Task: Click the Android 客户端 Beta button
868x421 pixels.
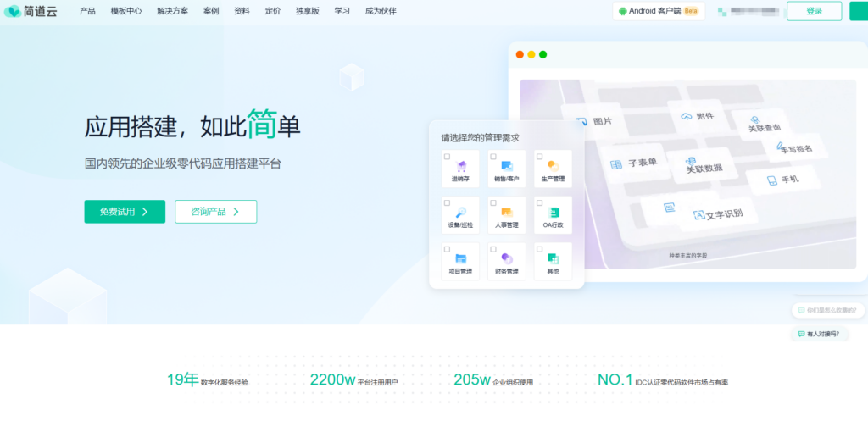Action: (659, 11)
